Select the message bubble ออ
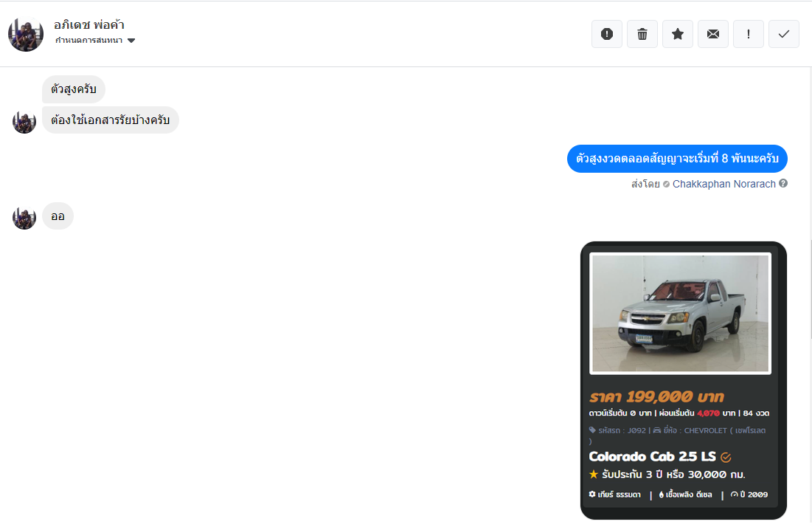 (58, 216)
